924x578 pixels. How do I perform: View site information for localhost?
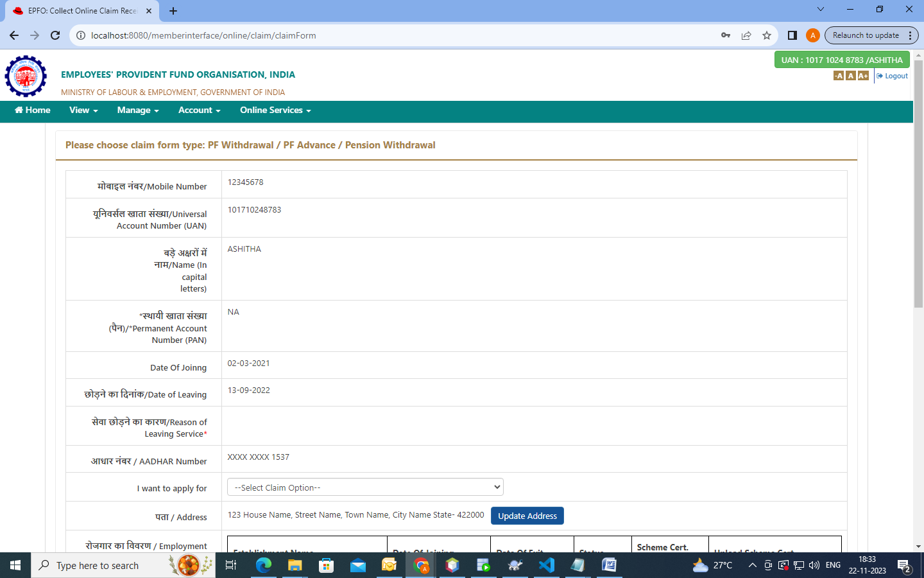81,35
